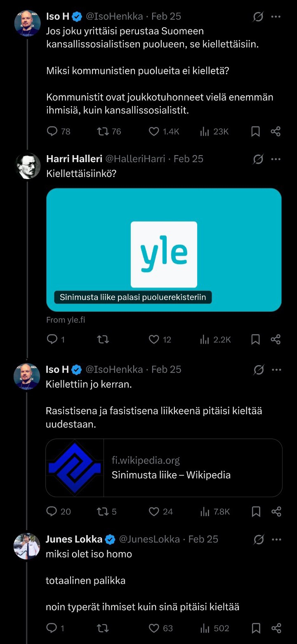Share Iso H's first post
Viewport: 297px width, 644px height.
276,132
